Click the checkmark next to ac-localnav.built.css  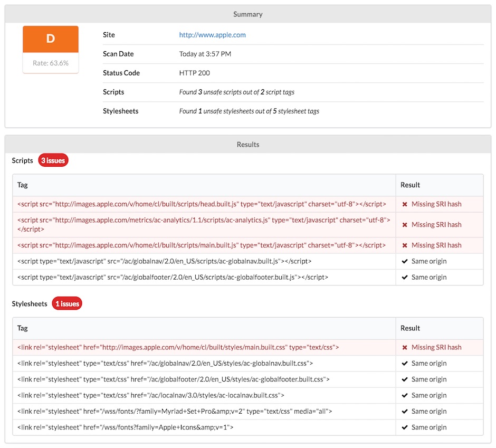click(x=405, y=395)
